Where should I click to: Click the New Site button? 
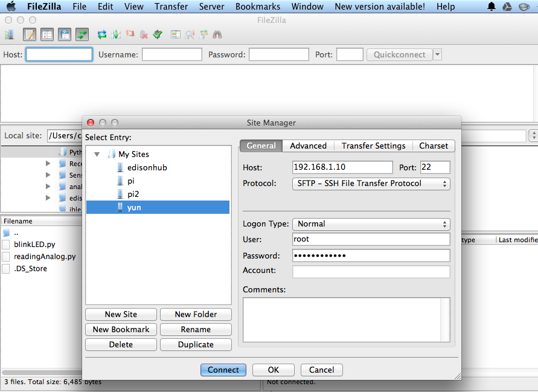coord(121,315)
